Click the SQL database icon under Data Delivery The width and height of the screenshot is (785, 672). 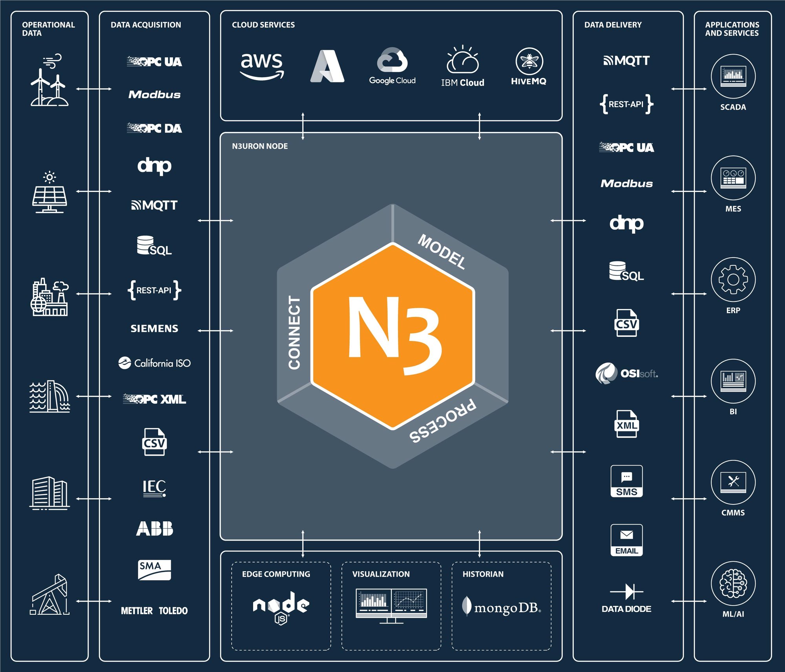626,271
